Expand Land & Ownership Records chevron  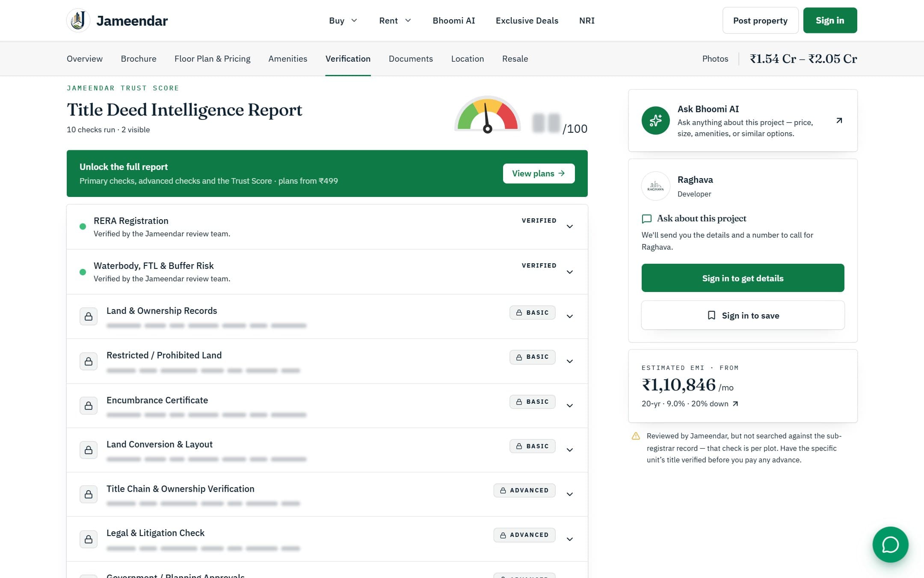[570, 316]
